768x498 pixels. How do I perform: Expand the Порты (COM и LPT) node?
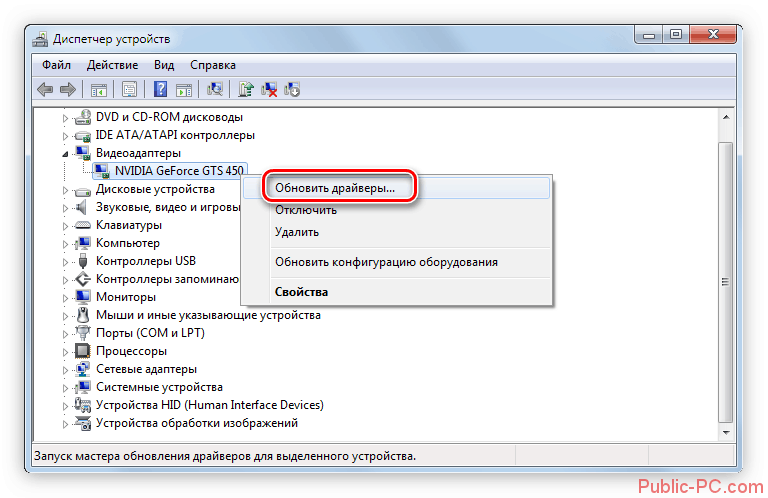pyautogui.click(x=65, y=334)
